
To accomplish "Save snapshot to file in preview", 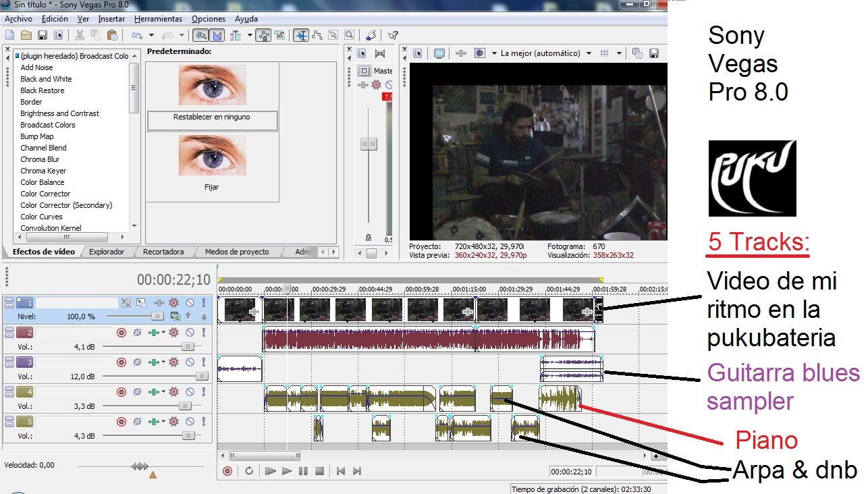I will (x=653, y=53).
